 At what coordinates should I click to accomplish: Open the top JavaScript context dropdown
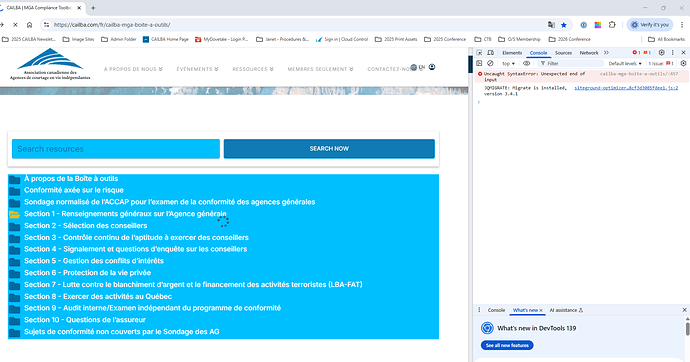coord(508,63)
